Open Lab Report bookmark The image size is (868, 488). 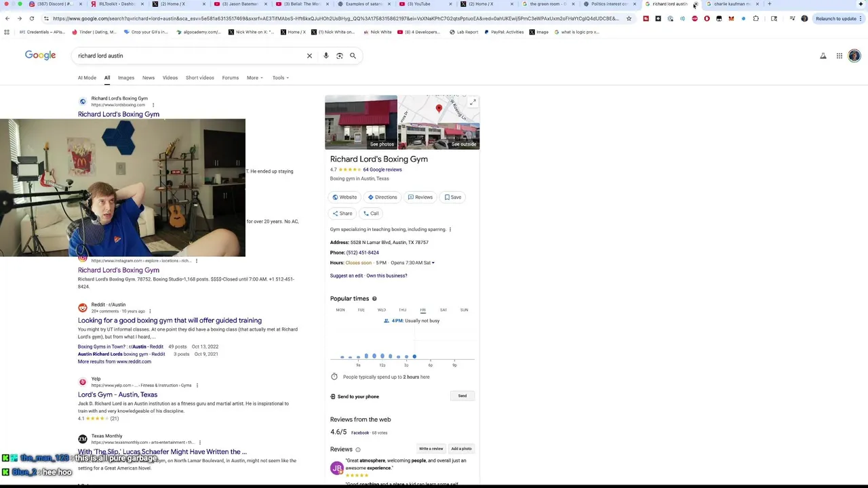tap(464, 32)
